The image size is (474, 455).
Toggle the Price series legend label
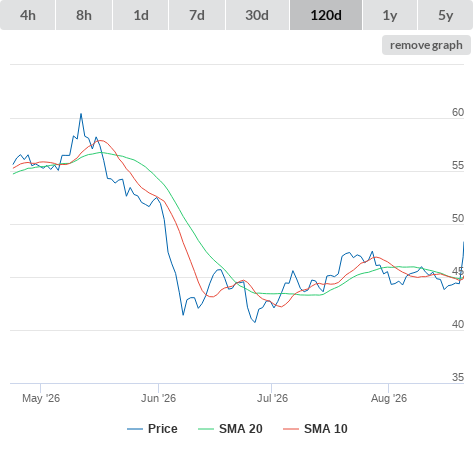(x=163, y=429)
